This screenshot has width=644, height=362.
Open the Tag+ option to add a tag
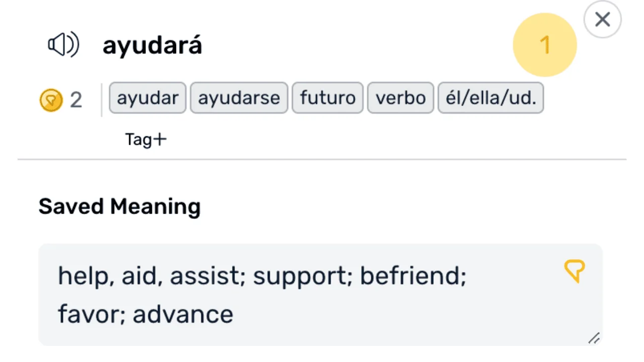coord(145,139)
